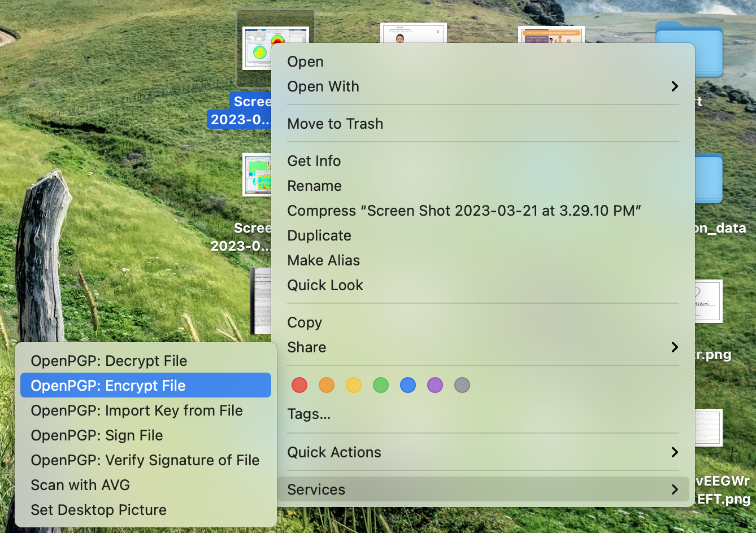
Task: Apply the red tag color
Action: (299, 385)
